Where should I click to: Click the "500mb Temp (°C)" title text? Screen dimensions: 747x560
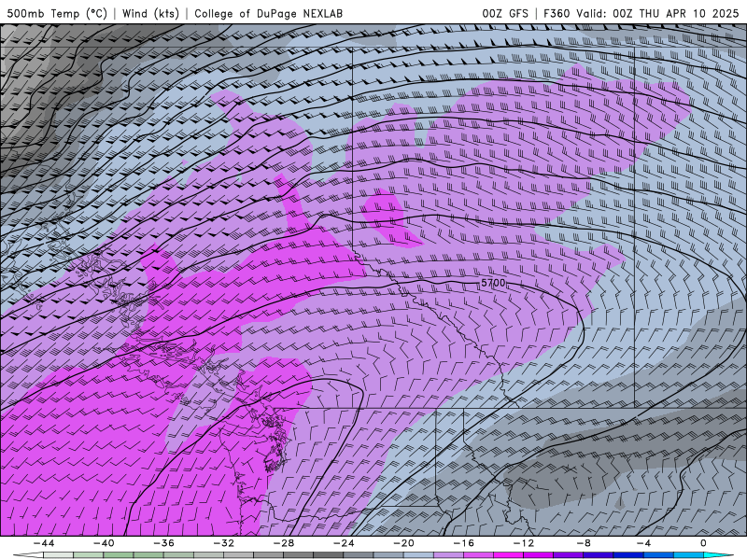58,13
